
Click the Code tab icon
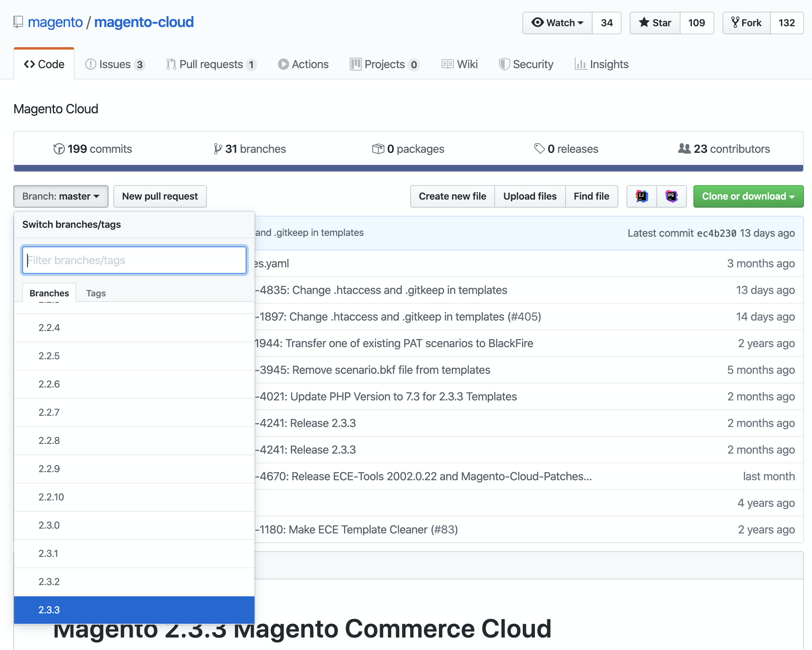pyautogui.click(x=31, y=65)
